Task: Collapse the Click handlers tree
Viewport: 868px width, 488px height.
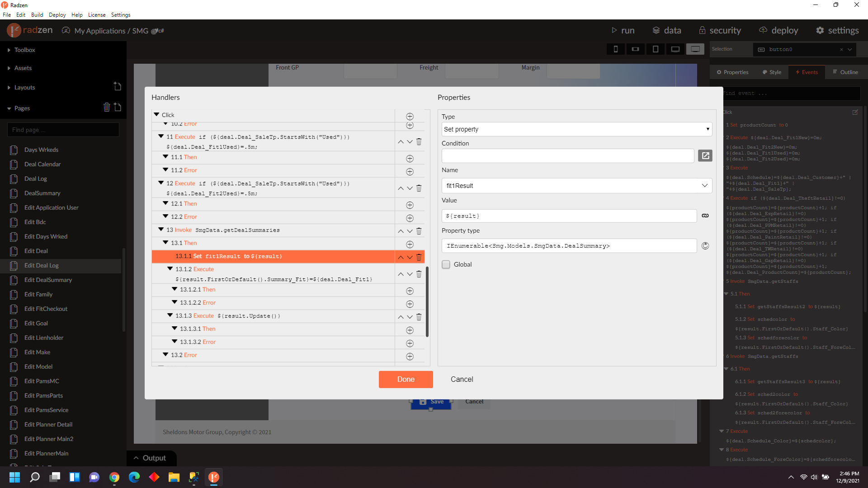Action: coord(156,115)
